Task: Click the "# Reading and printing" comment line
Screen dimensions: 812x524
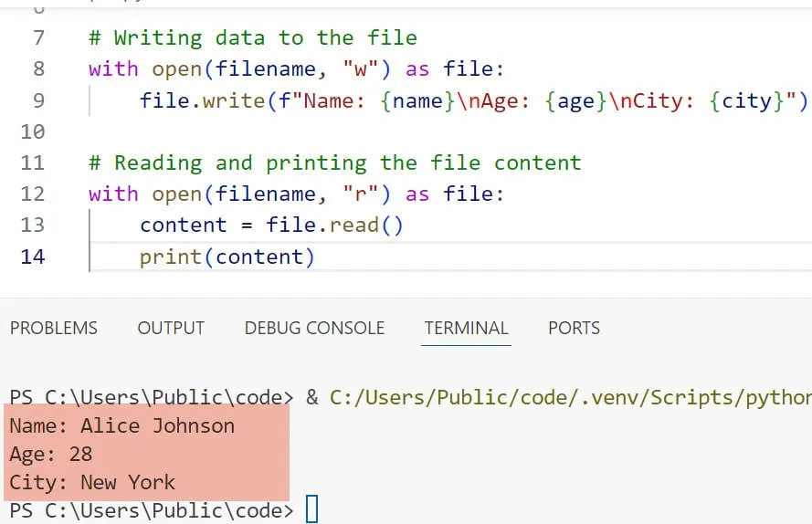Action: pos(334,163)
